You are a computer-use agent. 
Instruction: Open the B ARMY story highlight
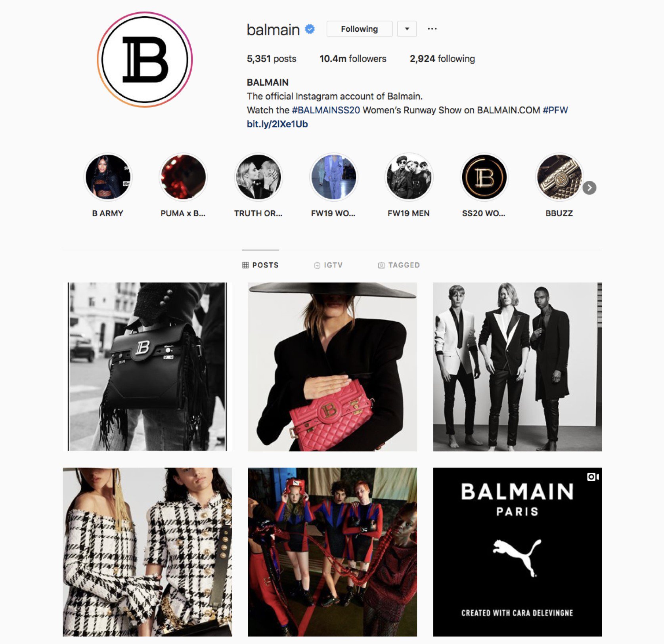[108, 177]
